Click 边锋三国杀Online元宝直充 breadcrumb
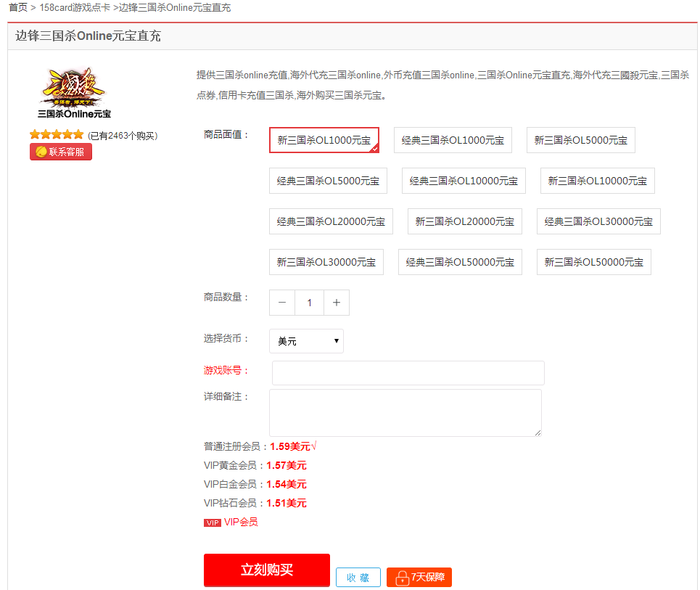This screenshot has width=700, height=590. click(175, 7)
